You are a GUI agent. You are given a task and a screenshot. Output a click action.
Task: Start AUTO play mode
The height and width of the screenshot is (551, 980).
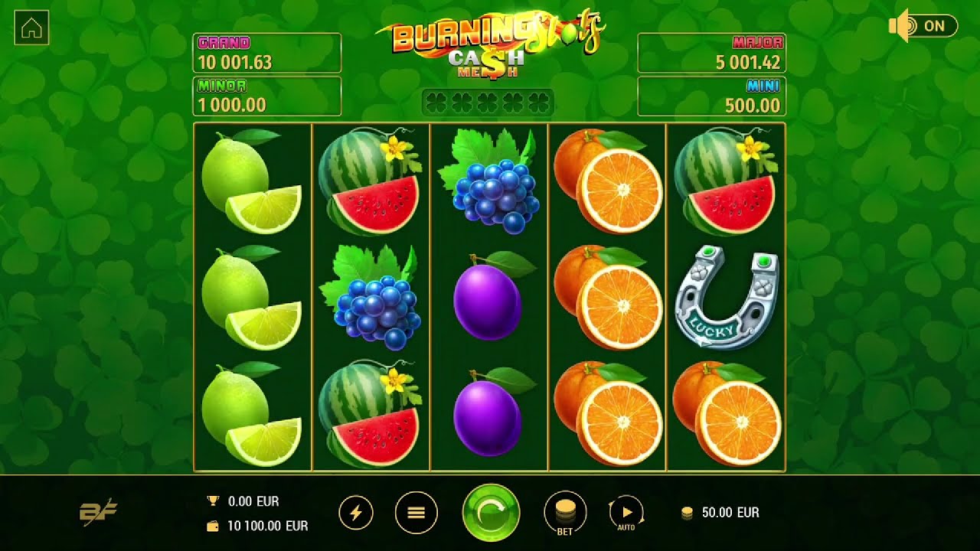[626, 513]
